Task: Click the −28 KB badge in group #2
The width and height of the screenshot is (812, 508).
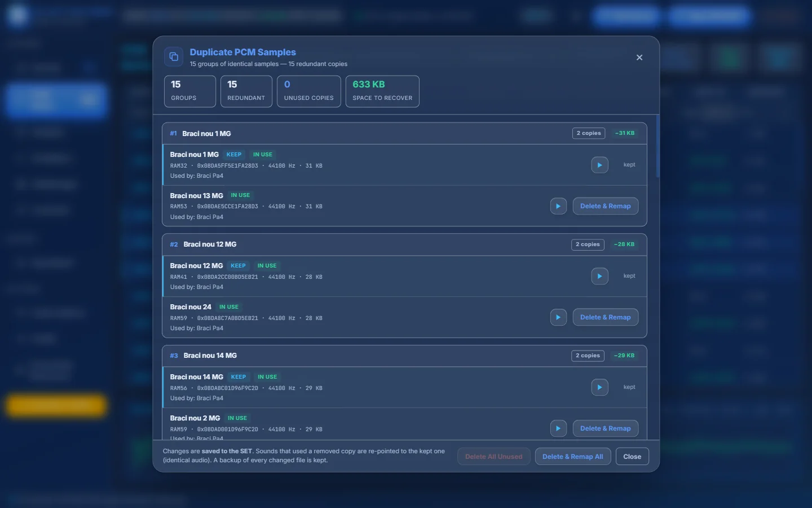Action: pos(624,244)
